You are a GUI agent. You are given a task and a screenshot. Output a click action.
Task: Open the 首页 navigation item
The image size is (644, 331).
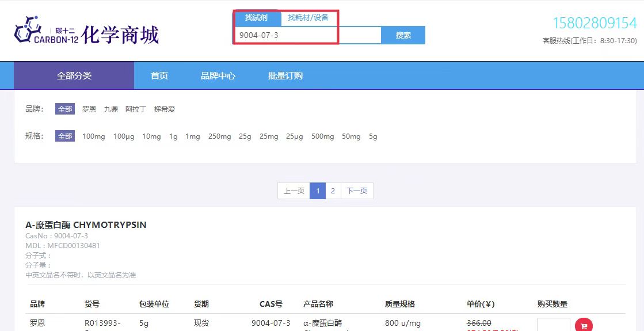(x=159, y=75)
